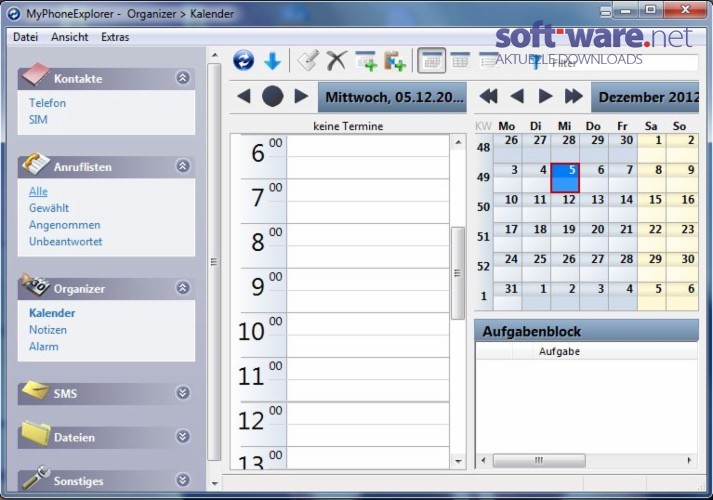
Task: Open the Datei menu
Action: [x=25, y=37]
